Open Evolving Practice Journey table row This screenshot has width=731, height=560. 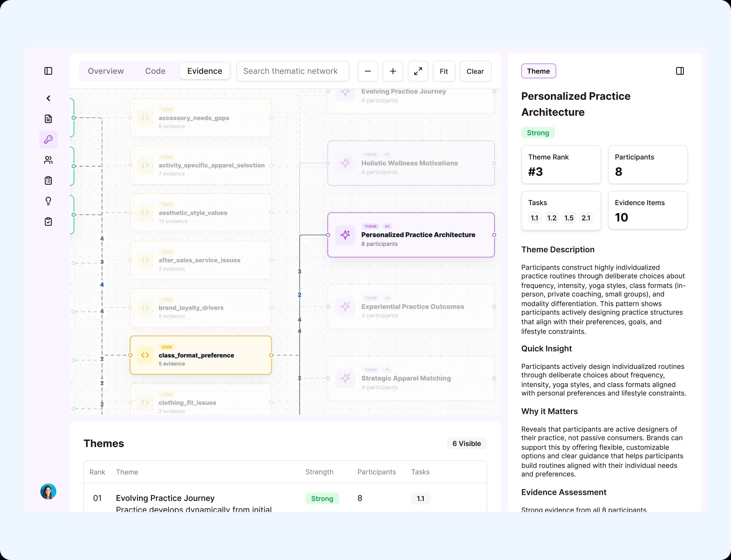(285, 498)
